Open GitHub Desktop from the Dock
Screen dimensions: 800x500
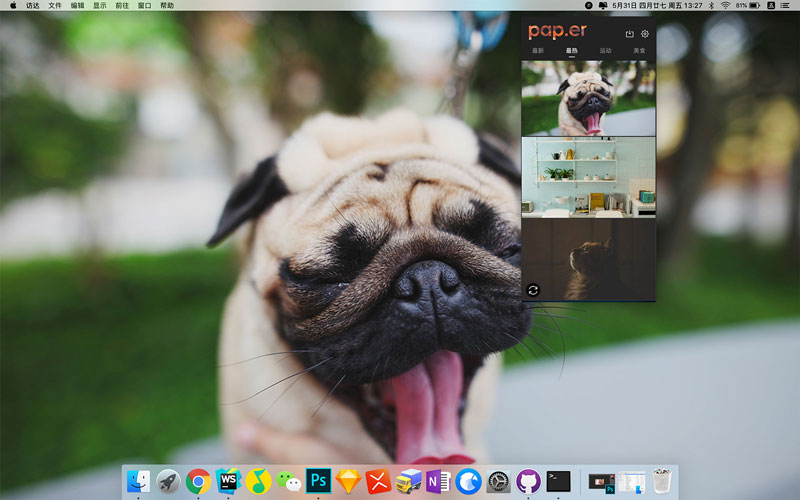tap(528, 481)
